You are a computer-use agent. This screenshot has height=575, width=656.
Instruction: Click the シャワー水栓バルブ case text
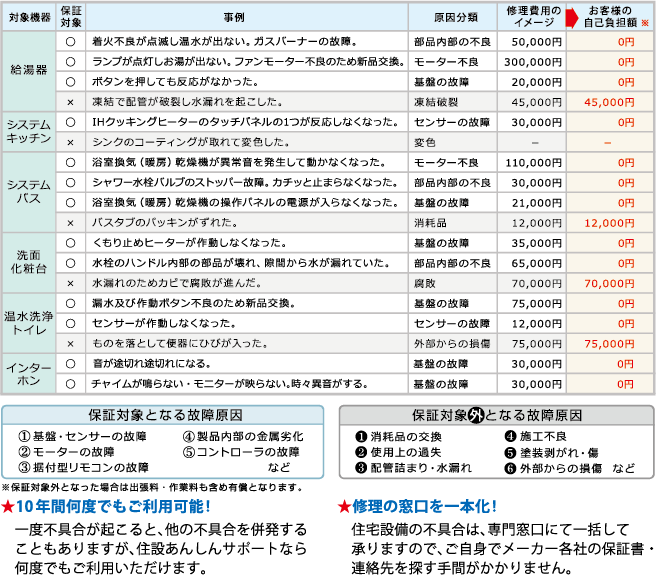pos(245,183)
